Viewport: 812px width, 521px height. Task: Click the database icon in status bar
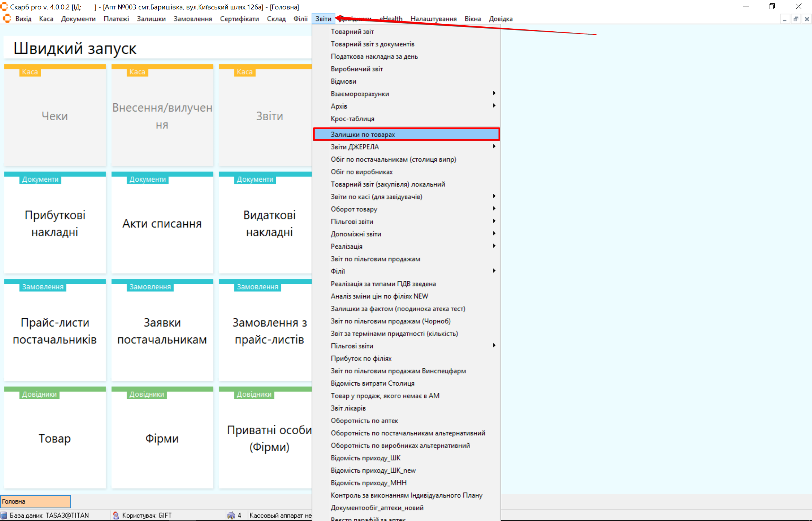point(4,515)
